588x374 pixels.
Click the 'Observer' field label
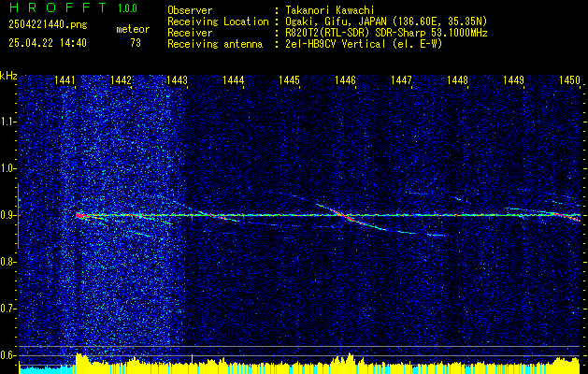190,10
